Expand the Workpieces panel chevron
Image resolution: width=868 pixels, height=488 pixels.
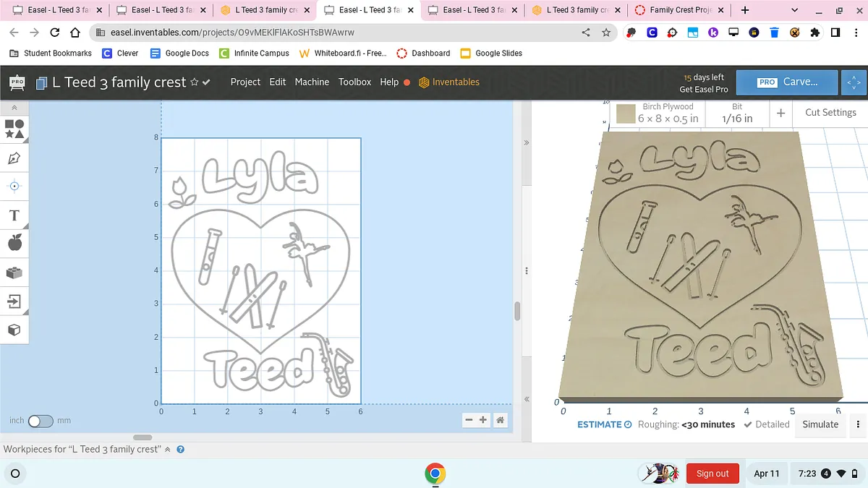coord(168,449)
